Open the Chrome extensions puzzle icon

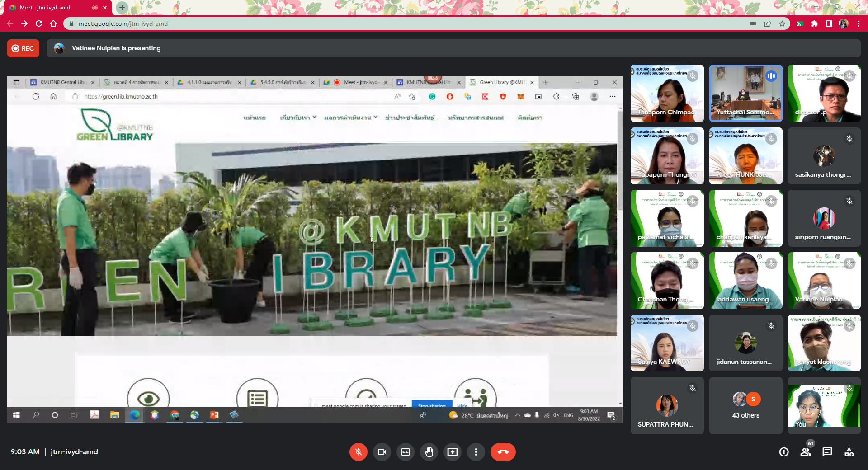pyautogui.click(x=815, y=23)
